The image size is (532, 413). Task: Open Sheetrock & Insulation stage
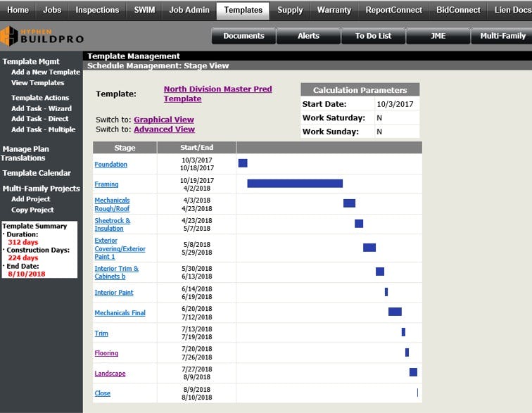(113, 224)
